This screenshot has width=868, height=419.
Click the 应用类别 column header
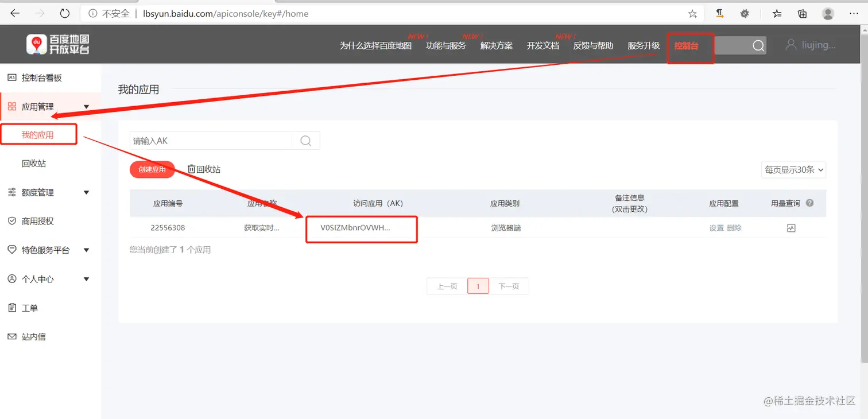pos(505,203)
